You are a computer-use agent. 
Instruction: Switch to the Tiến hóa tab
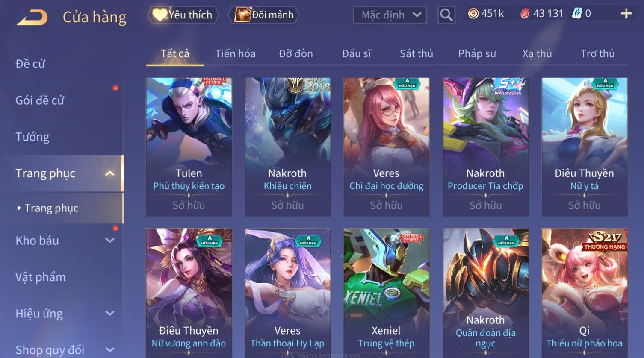coord(235,53)
